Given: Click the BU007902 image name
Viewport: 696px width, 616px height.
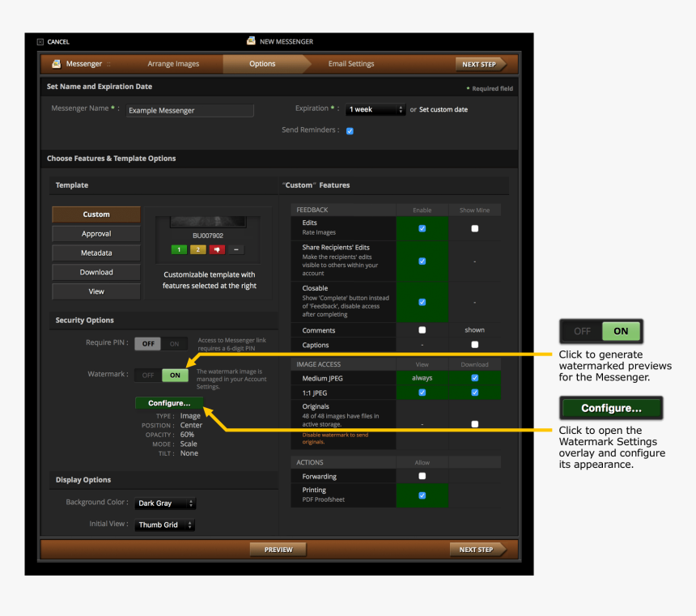Looking at the screenshot, I should [208, 236].
